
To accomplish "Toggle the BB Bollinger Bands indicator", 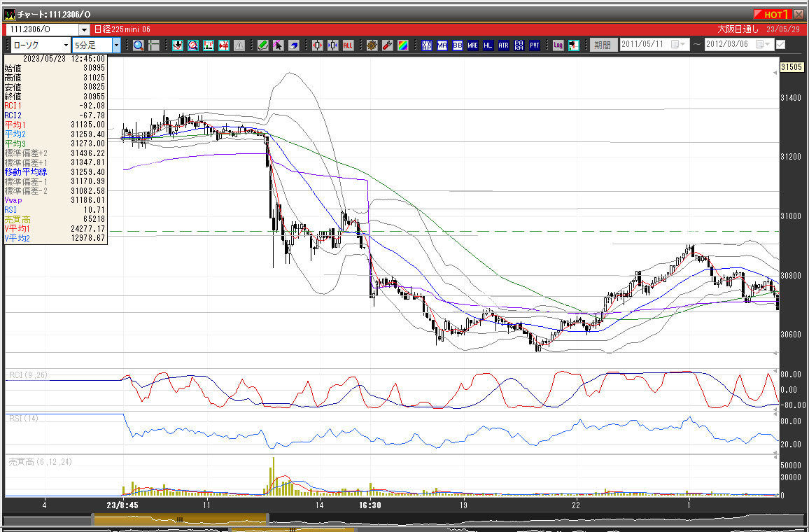I will pos(458,45).
